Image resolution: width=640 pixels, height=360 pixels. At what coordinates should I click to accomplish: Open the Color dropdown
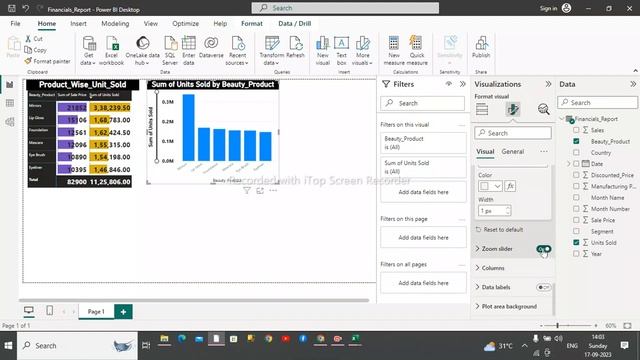pos(490,186)
